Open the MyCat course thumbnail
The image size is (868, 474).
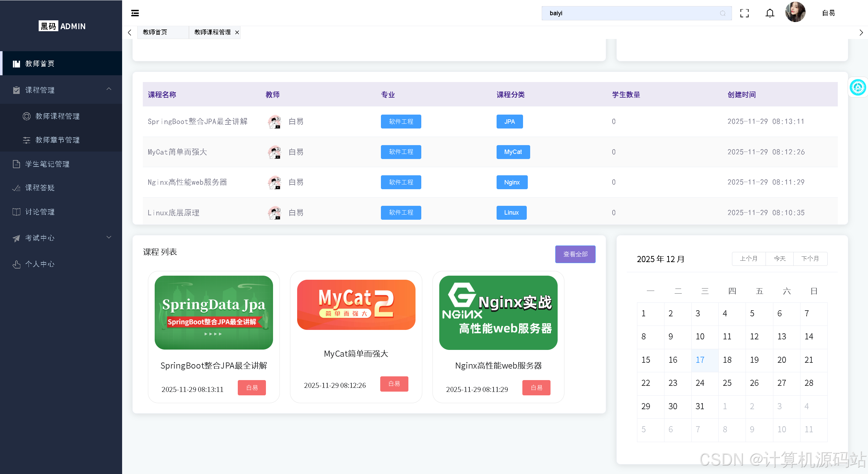(356, 305)
